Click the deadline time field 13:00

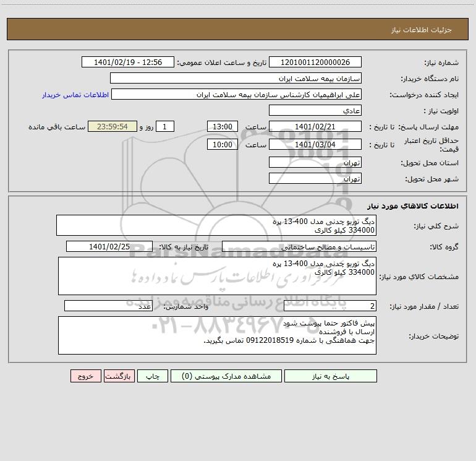click(222, 126)
